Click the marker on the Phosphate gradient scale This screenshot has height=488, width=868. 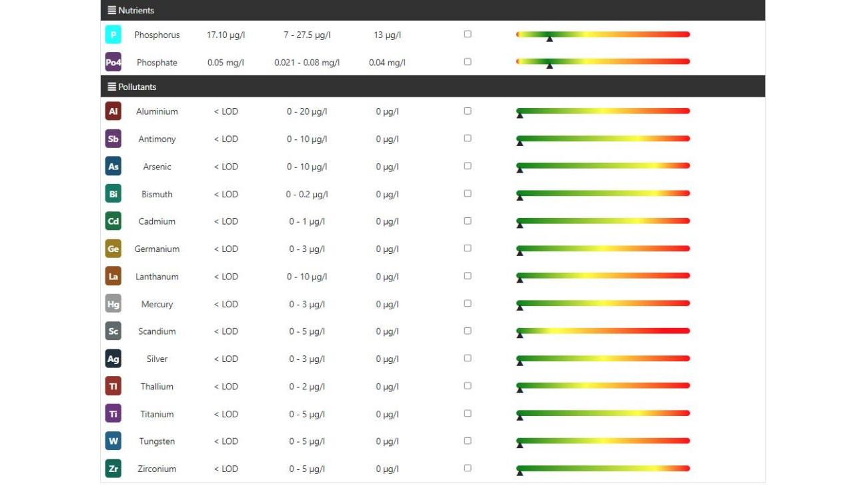pos(550,66)
